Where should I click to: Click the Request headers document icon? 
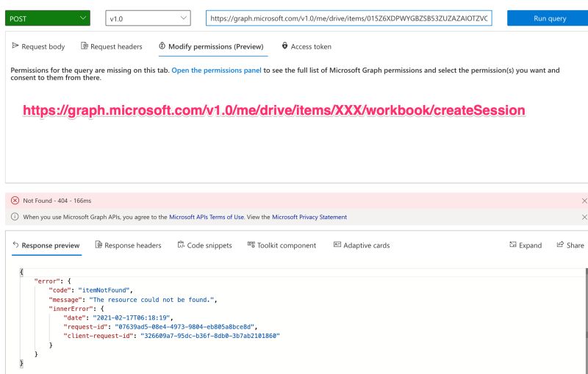tap(85, 46)
